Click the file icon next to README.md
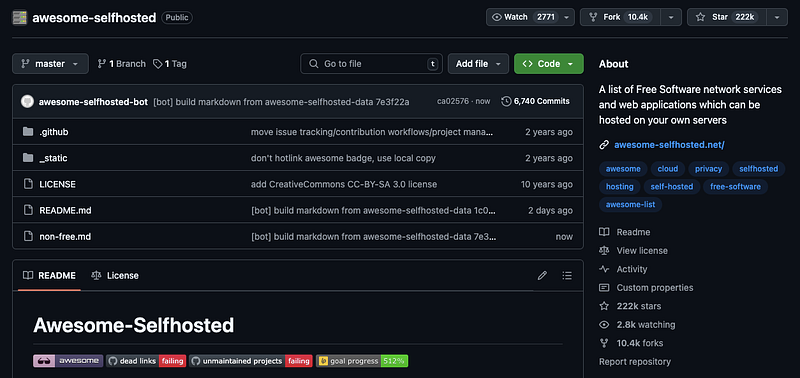Image resolution: width=800 pixels, height=378 pixels. [28, 210]
